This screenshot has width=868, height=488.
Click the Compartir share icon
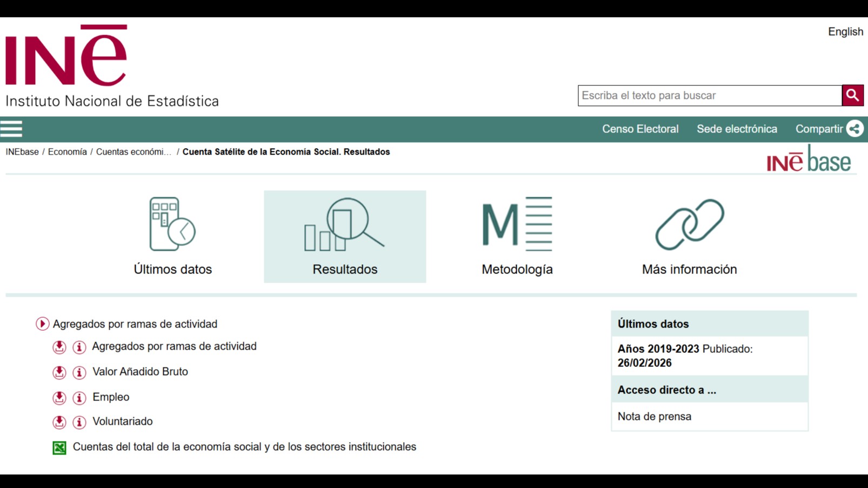[x=854, y=129]
